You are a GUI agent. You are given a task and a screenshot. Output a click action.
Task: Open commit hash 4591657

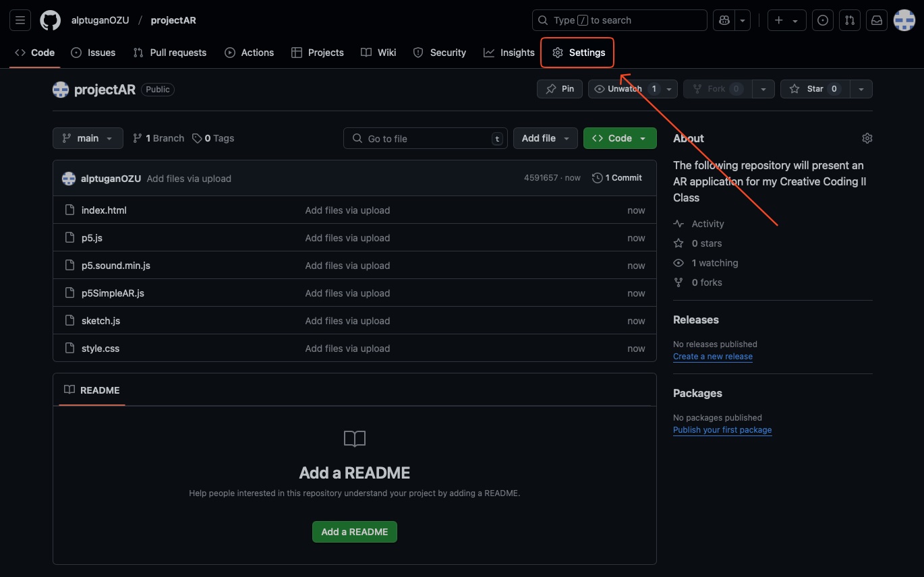(x=541, y=178)
